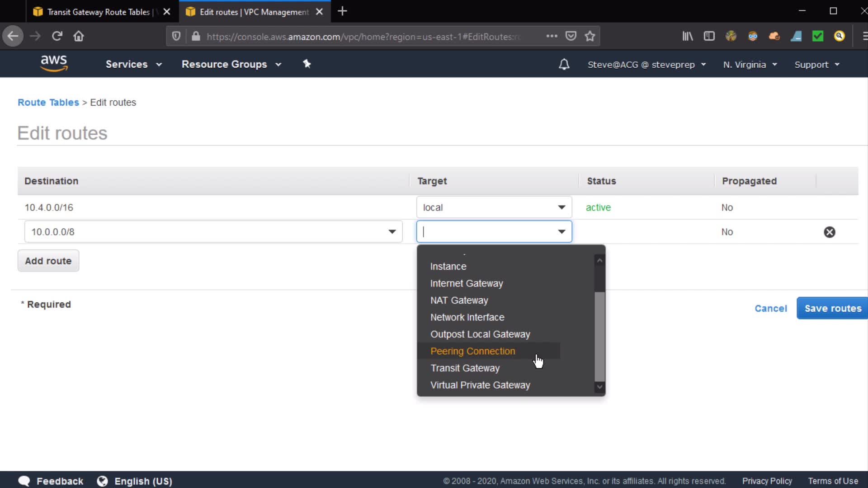Remove the 10.0.0.0/8 route row
The height and width of the screenshot is (488, 868).
[829, 232]
